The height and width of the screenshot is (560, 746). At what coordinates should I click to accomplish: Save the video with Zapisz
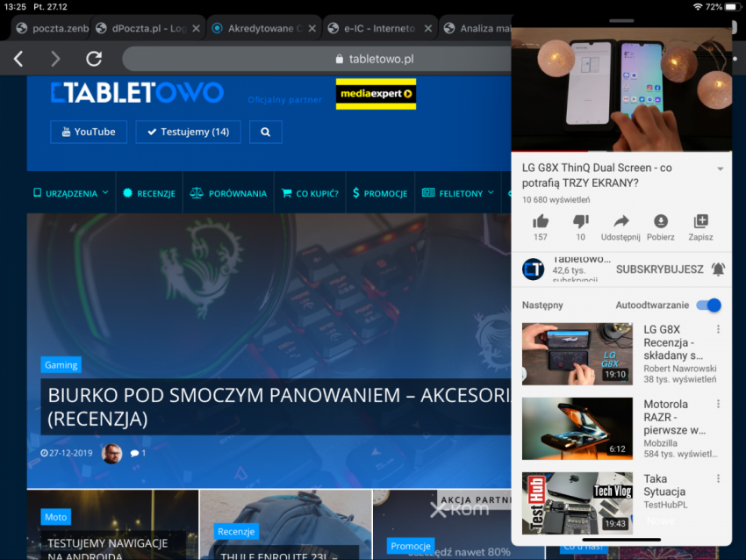[700, 227]
